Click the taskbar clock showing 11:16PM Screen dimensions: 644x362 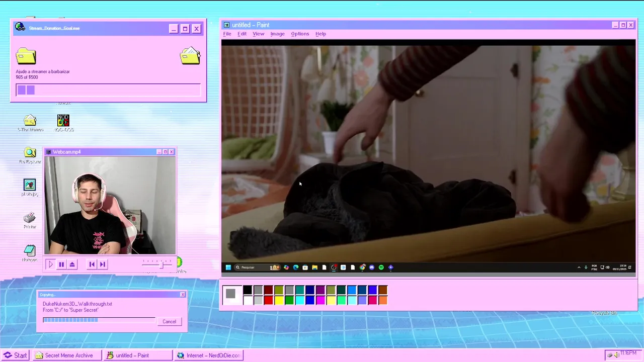pyautogui.click(x=629, y=353)
